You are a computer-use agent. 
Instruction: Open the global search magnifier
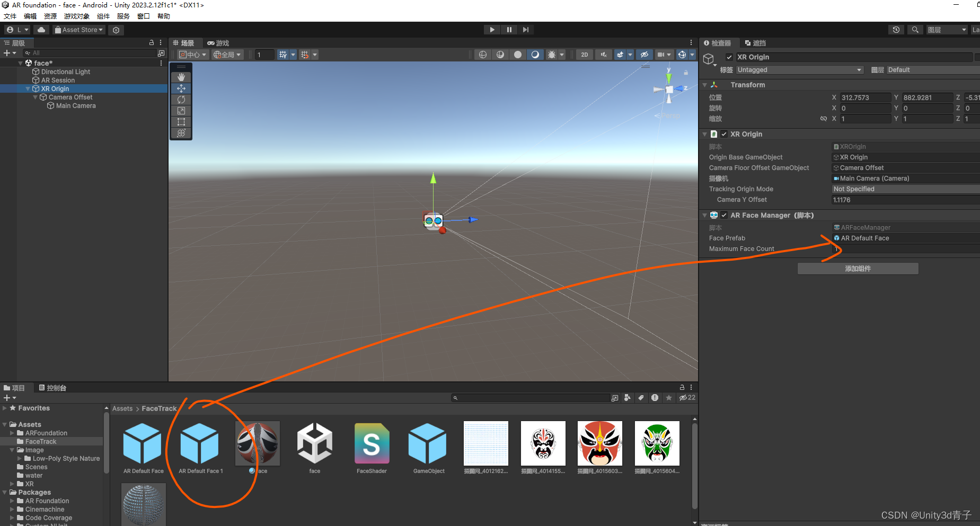coord(915,30)
